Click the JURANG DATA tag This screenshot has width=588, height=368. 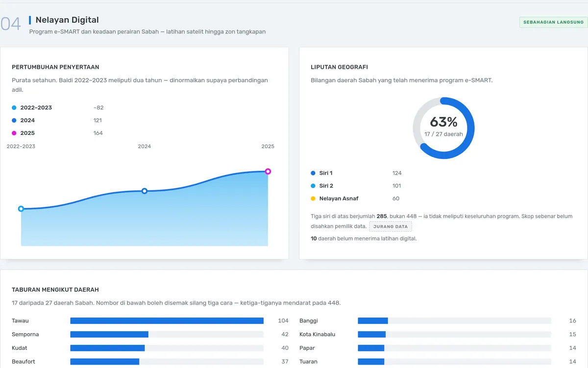[x=391, y=227]
